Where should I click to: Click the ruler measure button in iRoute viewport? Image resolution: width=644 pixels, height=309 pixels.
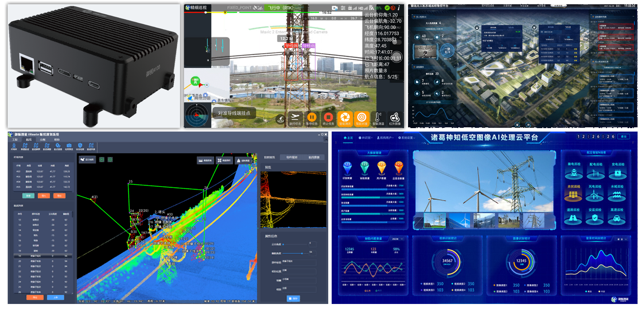click(x=205, y=160)
